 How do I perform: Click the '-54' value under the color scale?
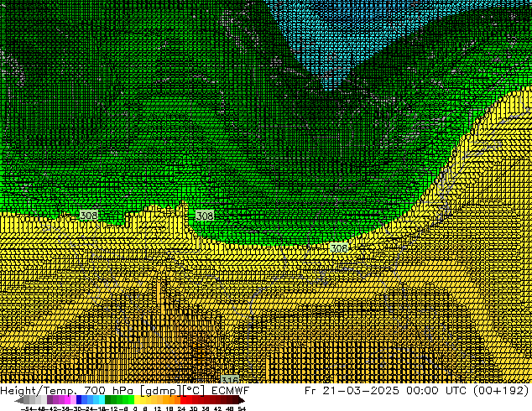click(x=27, y=408)
